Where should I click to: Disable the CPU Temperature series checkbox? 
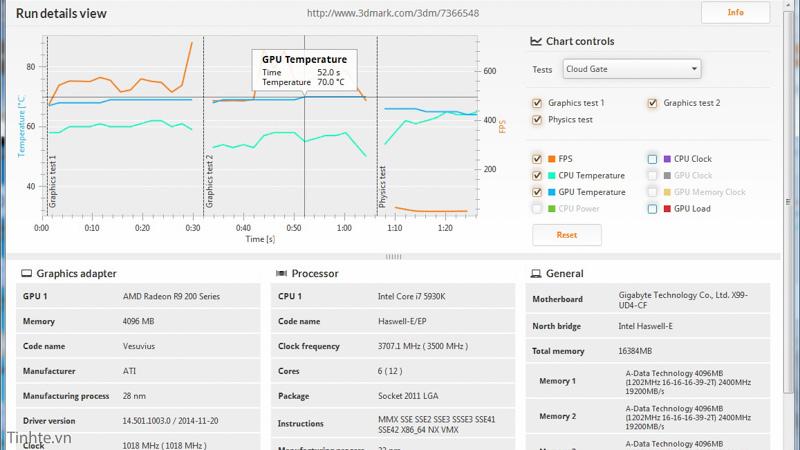pos(538,176)
